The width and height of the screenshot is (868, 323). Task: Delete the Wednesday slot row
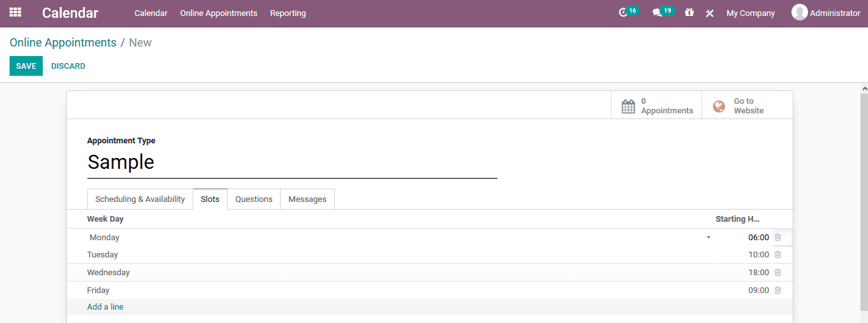pos(777,273)
